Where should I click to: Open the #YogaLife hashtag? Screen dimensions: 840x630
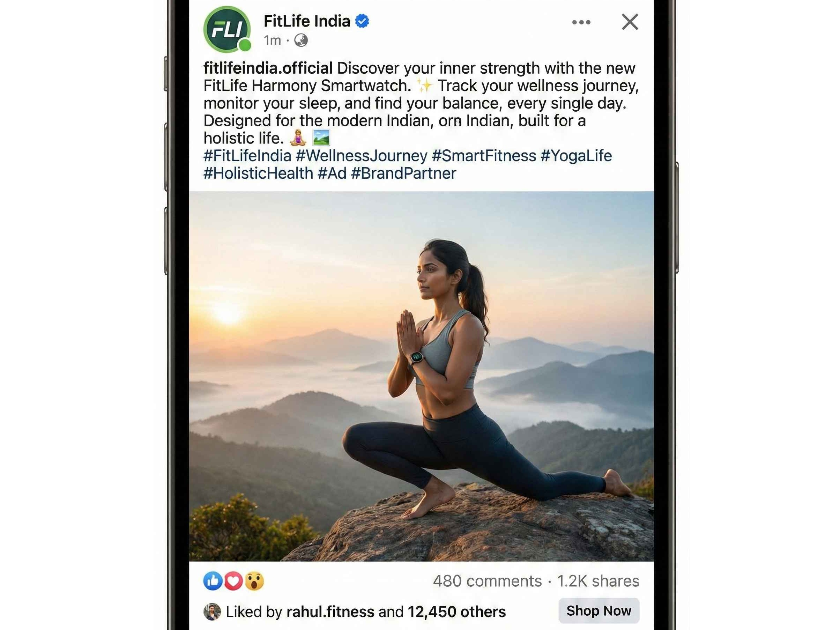(576, 156)
